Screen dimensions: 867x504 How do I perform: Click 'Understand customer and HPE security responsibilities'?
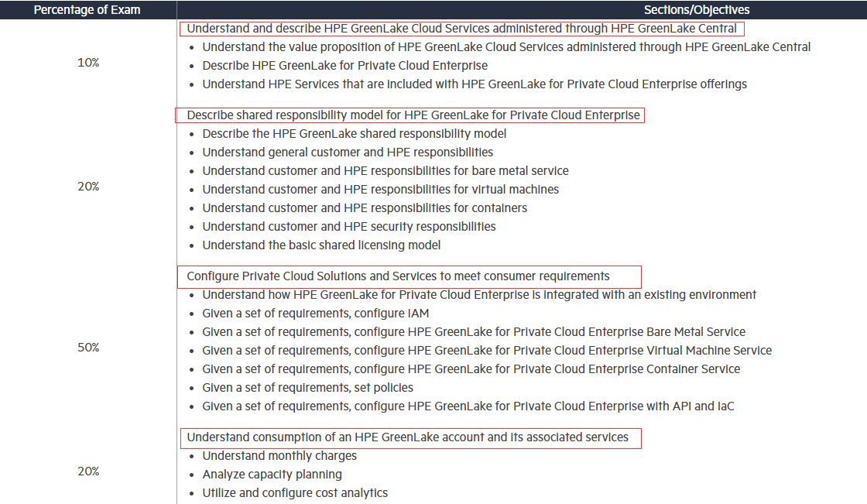point(349,227)
